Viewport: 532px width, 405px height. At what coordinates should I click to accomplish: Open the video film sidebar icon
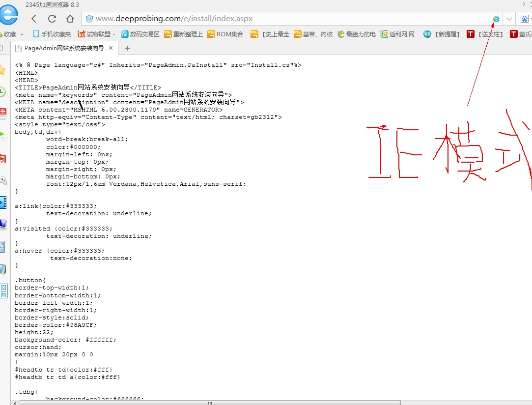[3, 202]
